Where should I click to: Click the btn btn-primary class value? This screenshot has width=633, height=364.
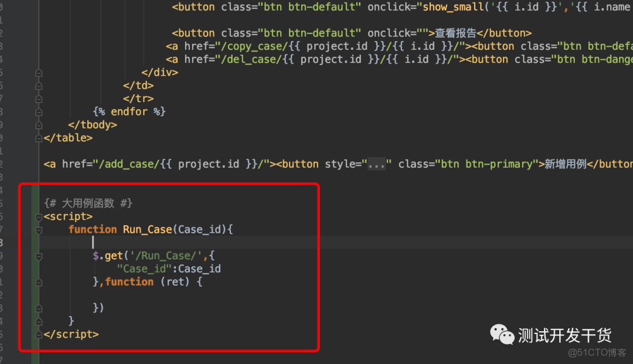pyautogui.click(x=487, y=164)
